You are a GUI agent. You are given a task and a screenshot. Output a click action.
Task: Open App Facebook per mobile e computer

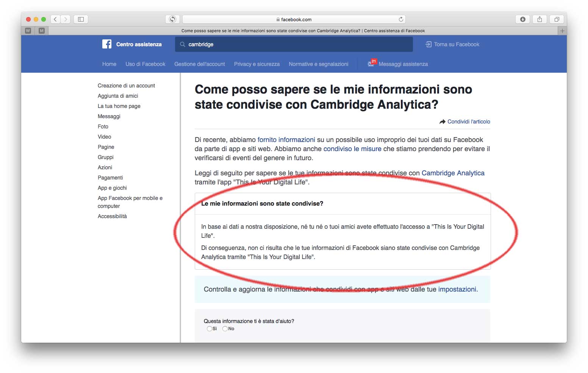point(130,202)
